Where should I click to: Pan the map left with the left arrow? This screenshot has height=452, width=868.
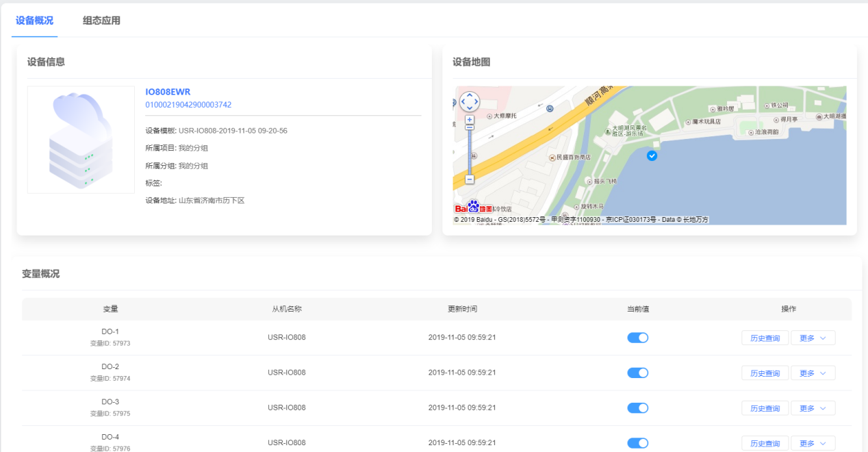click(x=463, y=102)
